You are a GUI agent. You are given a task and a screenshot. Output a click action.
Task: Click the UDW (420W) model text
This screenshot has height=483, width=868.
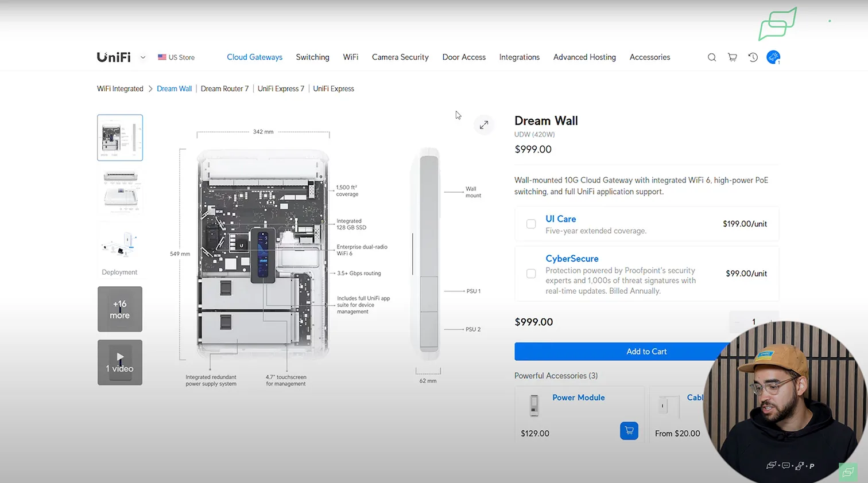534,135
